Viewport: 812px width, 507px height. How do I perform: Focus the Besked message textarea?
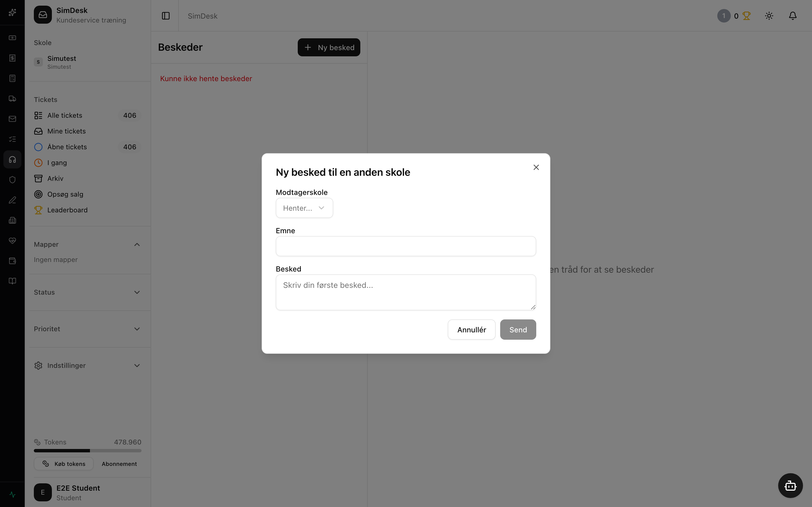tap(406, 292)
